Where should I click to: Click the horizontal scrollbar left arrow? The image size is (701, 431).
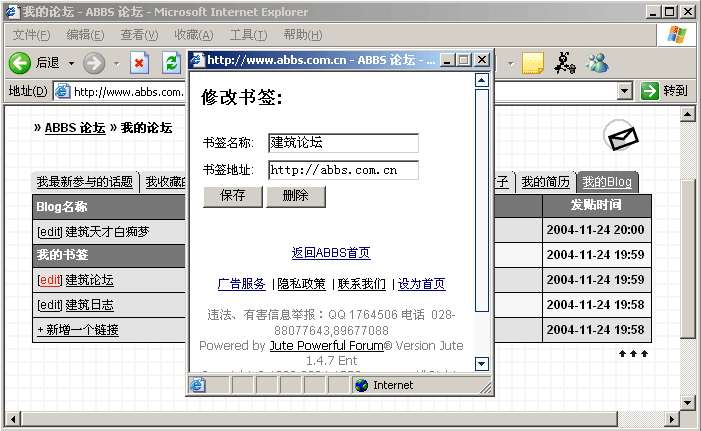(x=13, y=419)
